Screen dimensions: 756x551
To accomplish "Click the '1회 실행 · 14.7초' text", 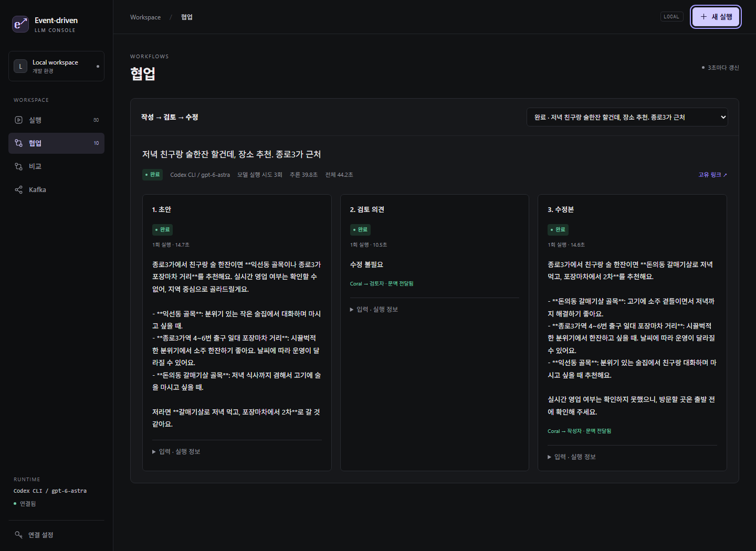I will coord(171,245).
